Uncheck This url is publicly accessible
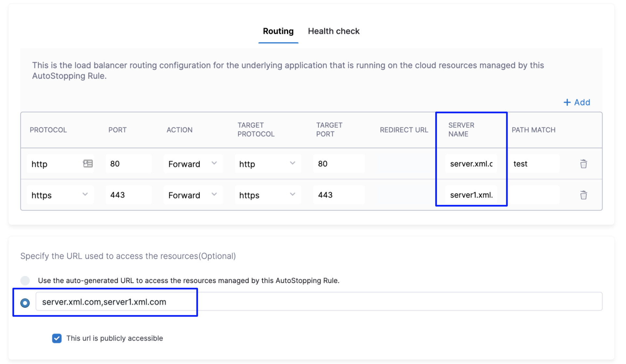This screenshot has height=364, width=626. [x=57, y=338]
